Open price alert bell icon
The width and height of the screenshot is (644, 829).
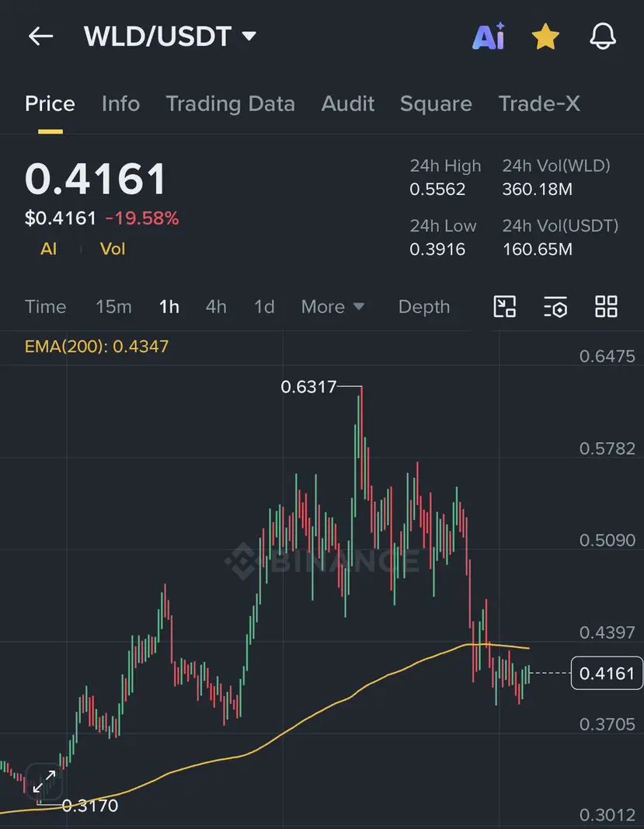[603, 37]
